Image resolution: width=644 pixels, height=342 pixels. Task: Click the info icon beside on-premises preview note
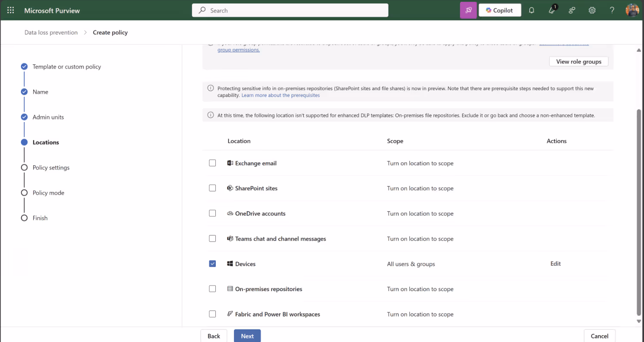tap(211, 88)
